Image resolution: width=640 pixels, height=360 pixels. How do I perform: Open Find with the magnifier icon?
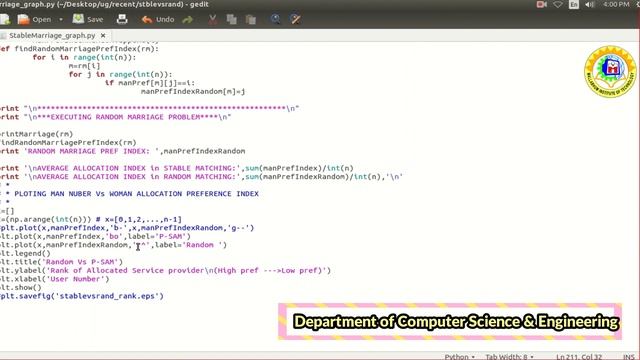pos(276,19)
